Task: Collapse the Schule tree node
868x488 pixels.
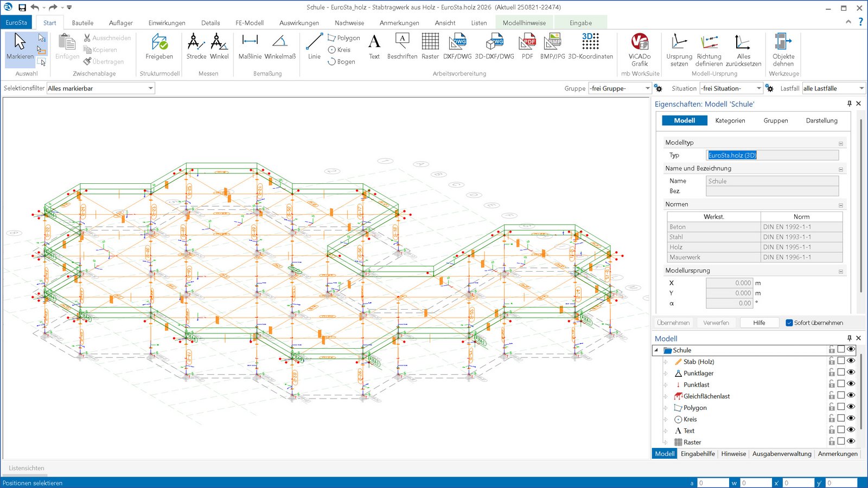Action: point(656,350)
